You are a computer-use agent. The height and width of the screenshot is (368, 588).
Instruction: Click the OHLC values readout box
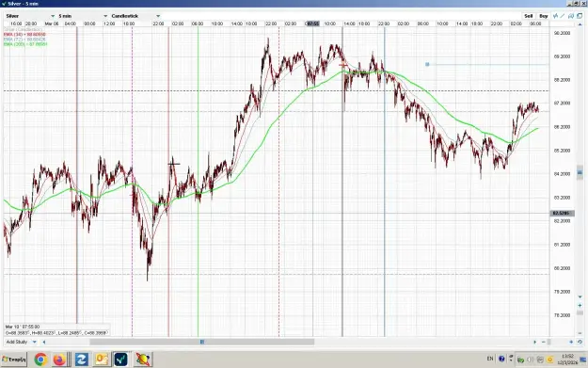click(x=56, y=333)
